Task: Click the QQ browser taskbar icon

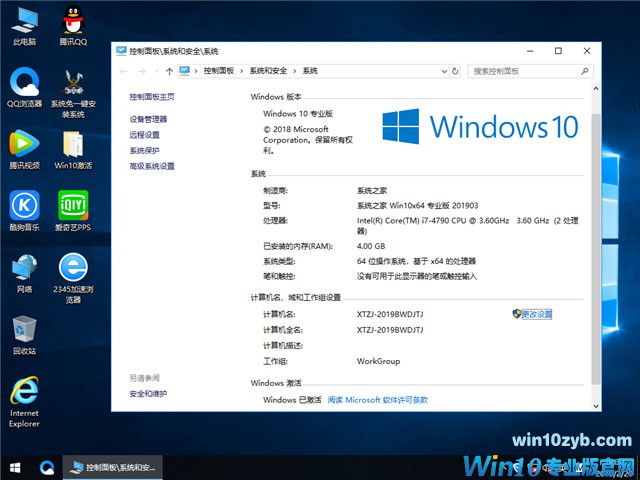Action: 47,468
